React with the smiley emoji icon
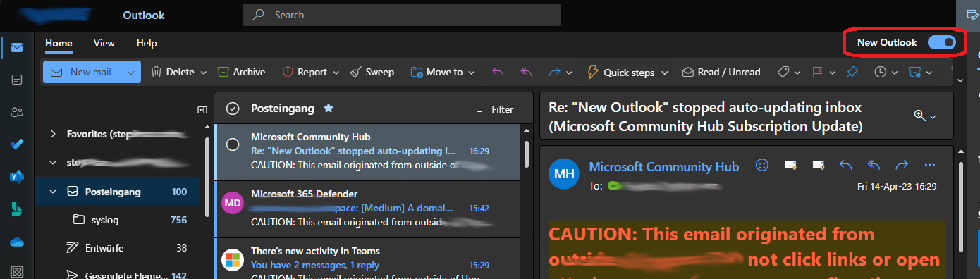980x279 pixels. point(761,165)
